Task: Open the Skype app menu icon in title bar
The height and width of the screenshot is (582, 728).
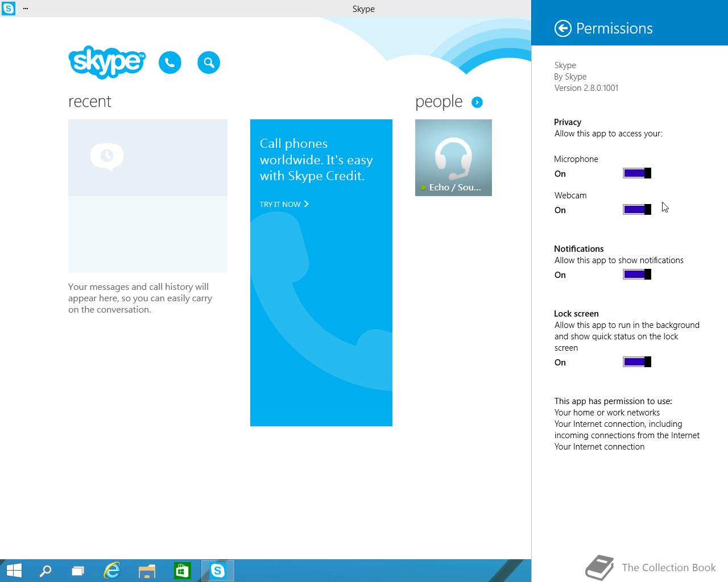Action: pos(9,9)
